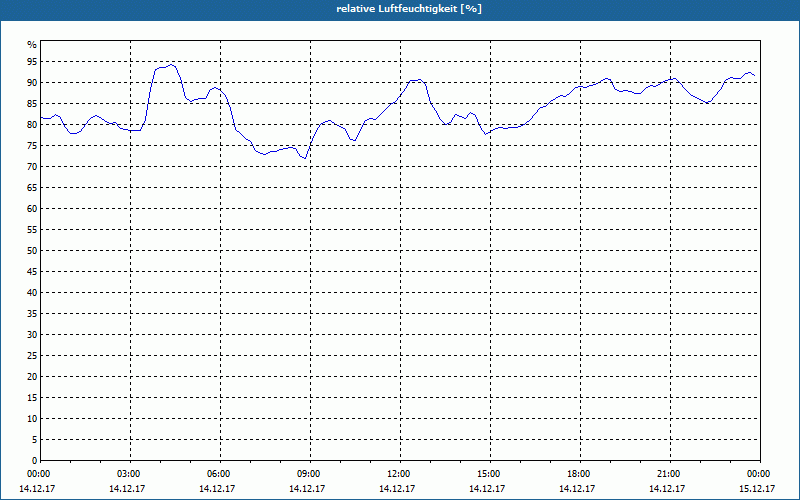Click the 15:00 time label
The image size is (800, 500).
(489, 474)
